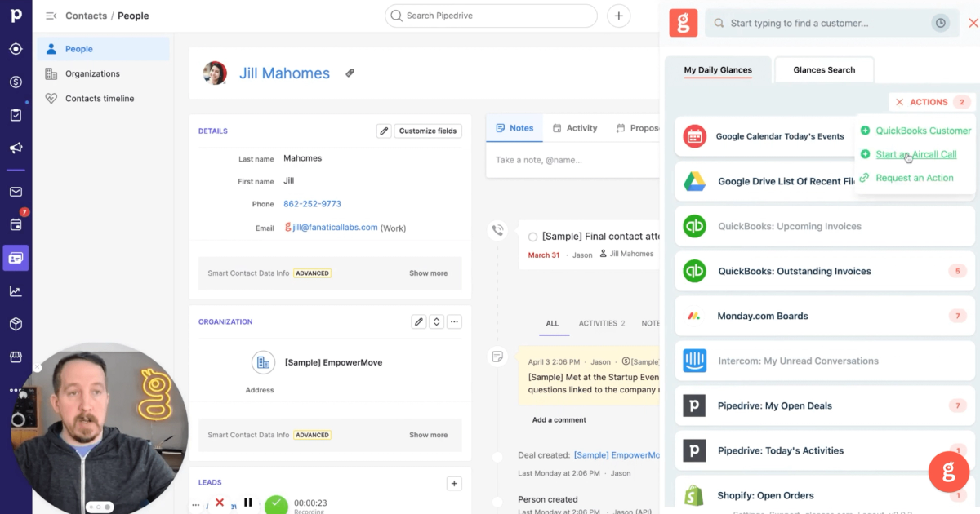Image resolution: width=980 pixels, height=514 pixels.
Task: Open Shopify: Open Orders glance
Action: point(824,494)
